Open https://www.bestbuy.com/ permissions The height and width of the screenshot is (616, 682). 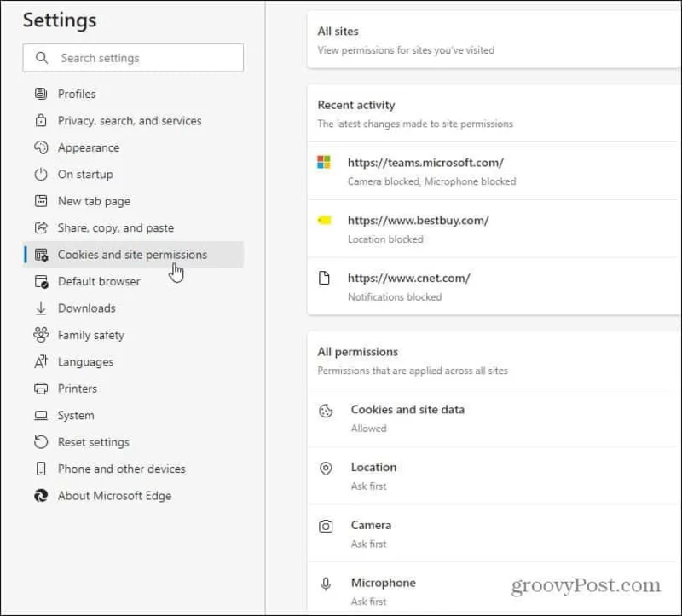point(494,229)
